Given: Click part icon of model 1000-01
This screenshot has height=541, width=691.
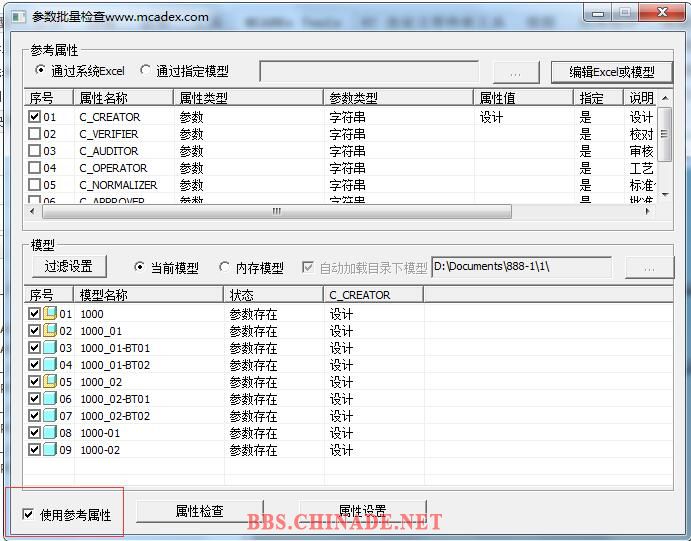Looking at the screenshot, I should click(x=50, y=433).
